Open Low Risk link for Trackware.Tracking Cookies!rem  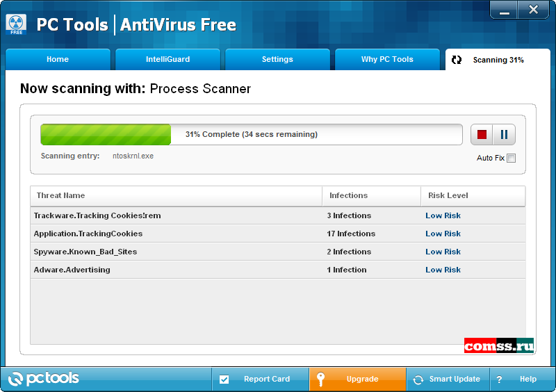click(443, 215)
